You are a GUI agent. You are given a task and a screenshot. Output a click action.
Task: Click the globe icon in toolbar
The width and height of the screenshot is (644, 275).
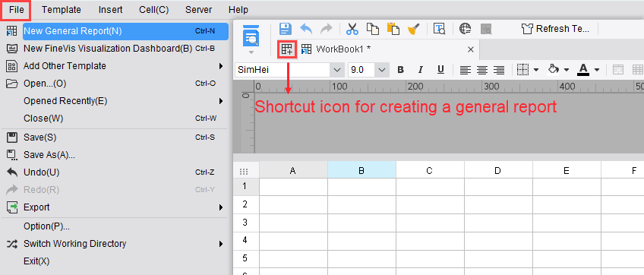(465, 29)
